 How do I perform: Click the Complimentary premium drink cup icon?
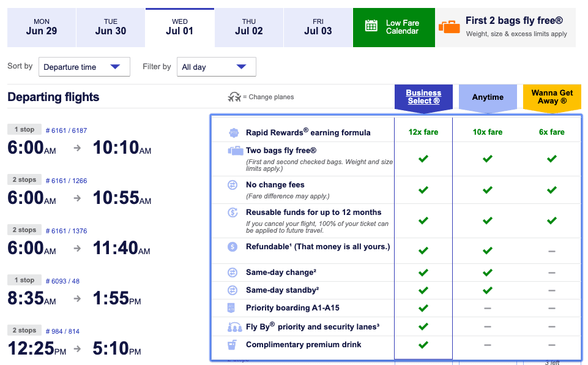click(x=232, y=345)
